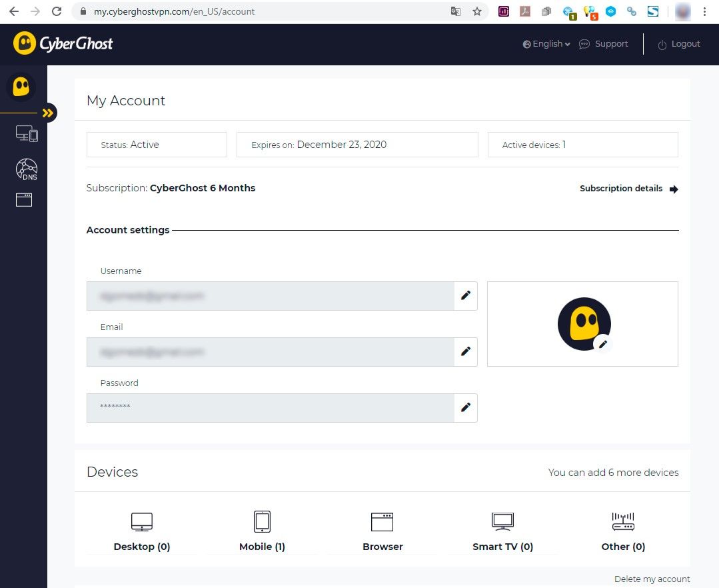The height and width of the screenshot is (588, 719).
Task: Click the address bar URL
Action: [x=174, y=11]
